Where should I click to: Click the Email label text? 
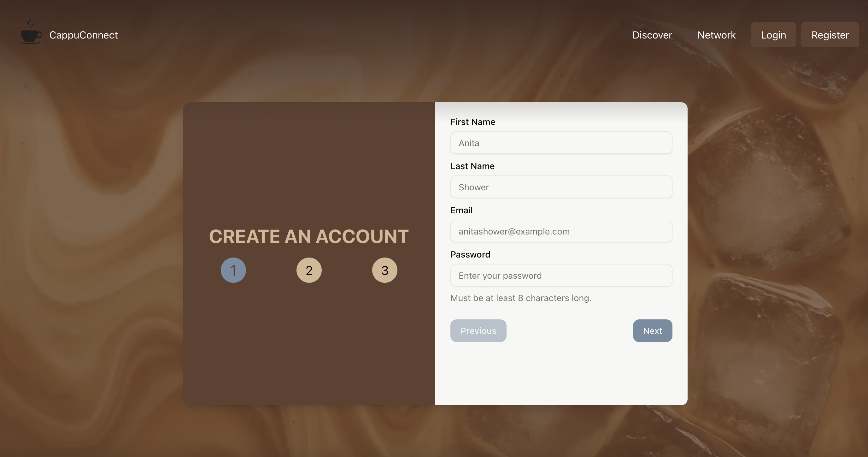(461, 211)
